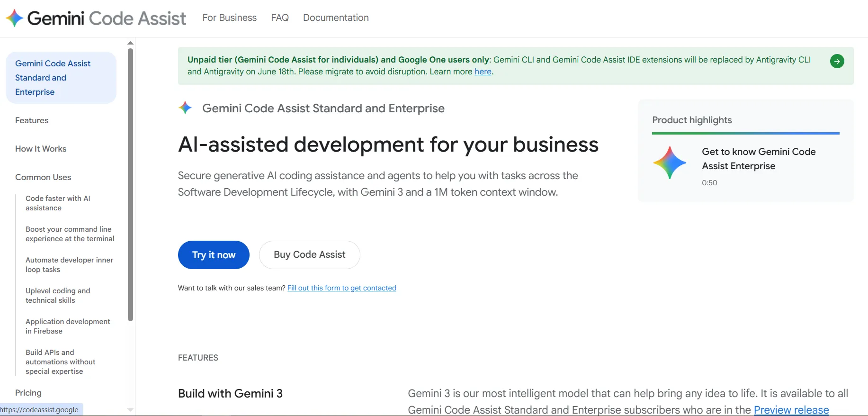This screenshot has width=868, height=416.
Task: Click the Buy Code Assist button
Action: pos(310,255)
